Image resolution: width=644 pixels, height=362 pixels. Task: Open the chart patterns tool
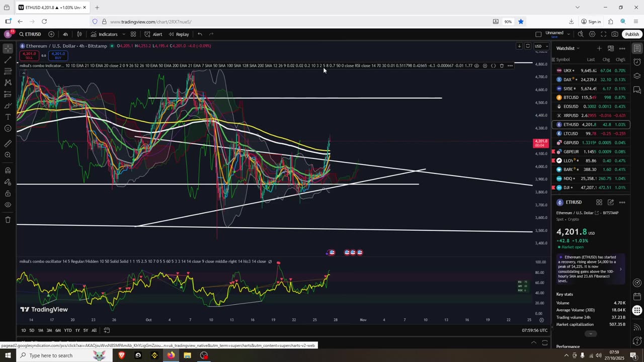coord(8,82)
